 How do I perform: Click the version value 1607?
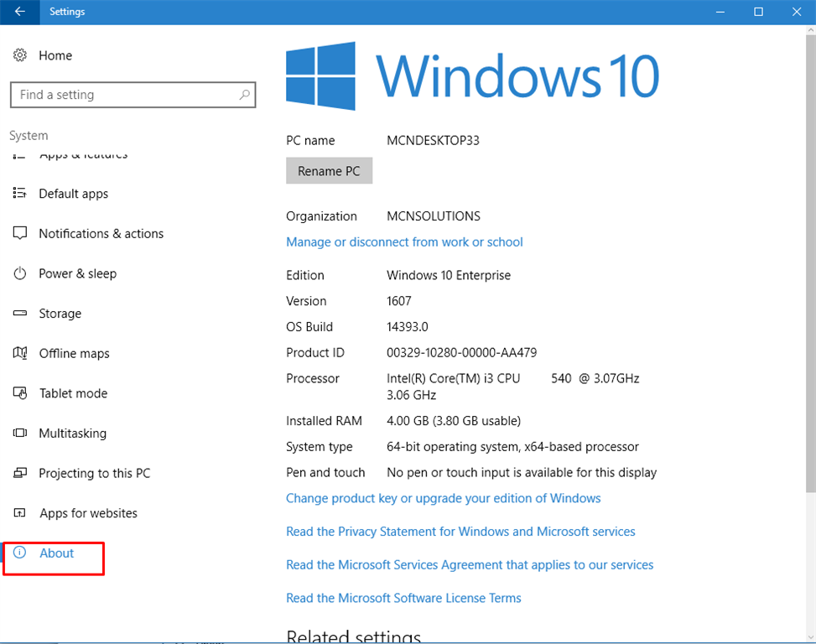pos(399,301)
